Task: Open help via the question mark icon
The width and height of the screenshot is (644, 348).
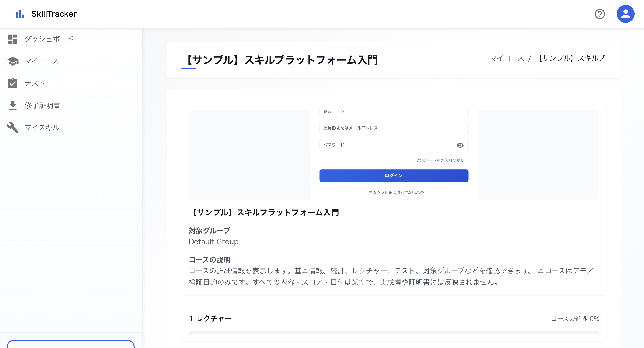Action: (600, 14)
